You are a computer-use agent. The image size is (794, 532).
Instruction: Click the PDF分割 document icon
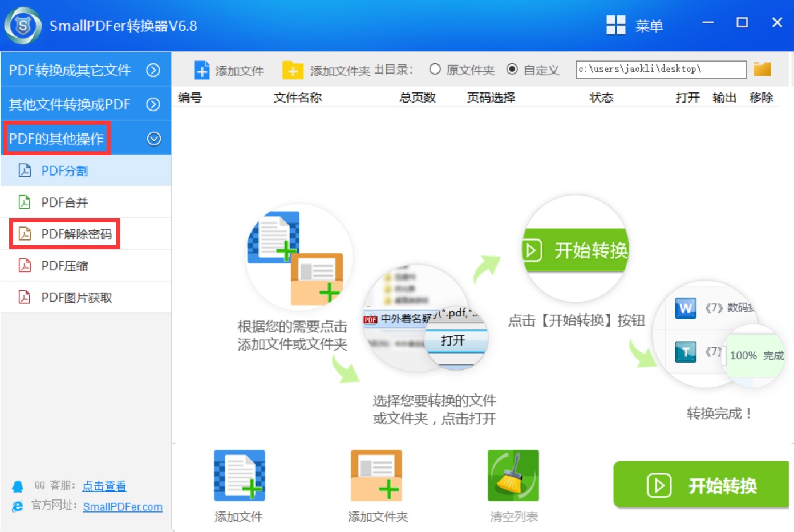point(25,170)
